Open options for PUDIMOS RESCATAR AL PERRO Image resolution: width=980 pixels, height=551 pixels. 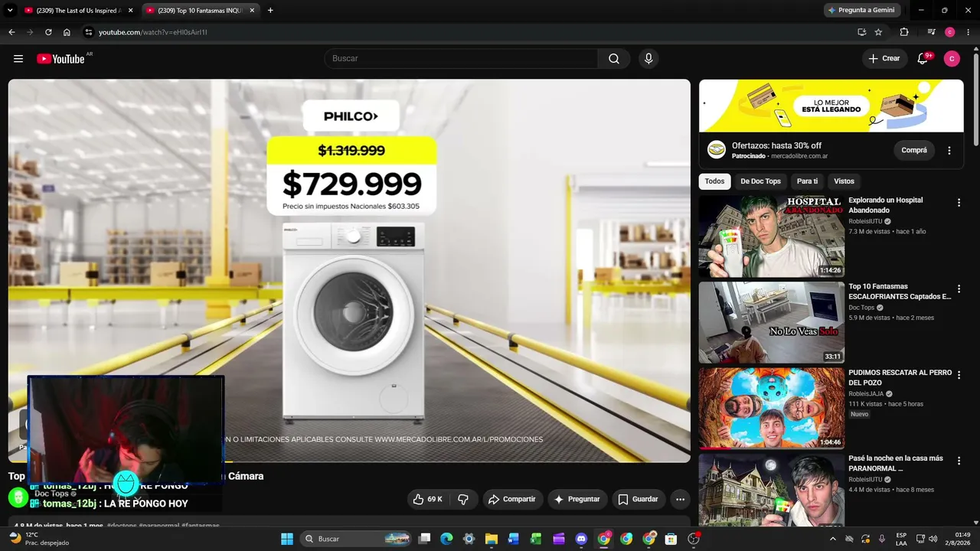(959, 375)
